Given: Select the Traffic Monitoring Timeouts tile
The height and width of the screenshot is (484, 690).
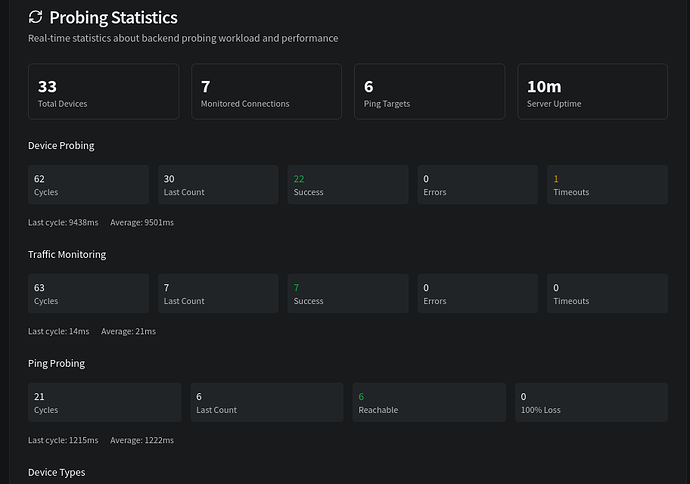Looking at the screenshot, I should pos(607,294).
